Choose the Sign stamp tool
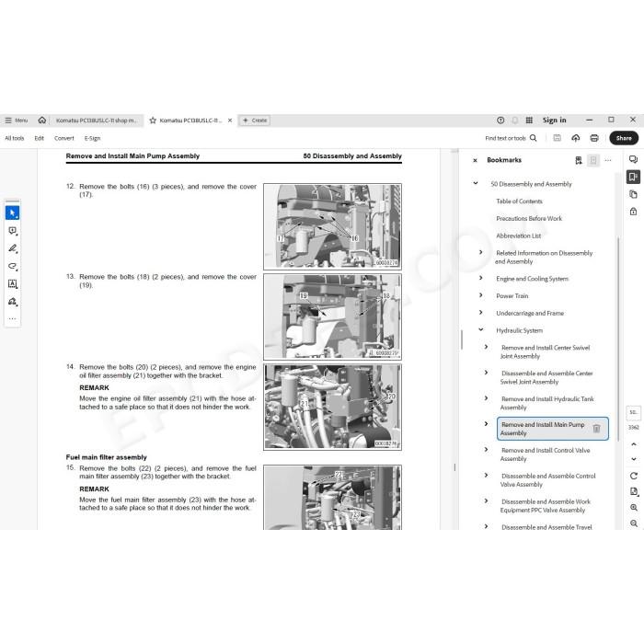 (12, 302)
